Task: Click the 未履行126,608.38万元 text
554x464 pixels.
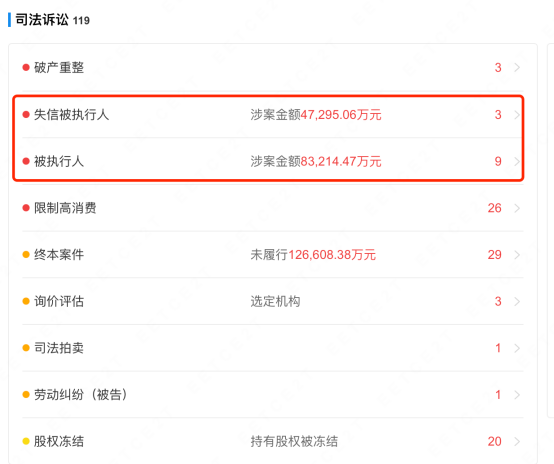Action: (313, 254)
